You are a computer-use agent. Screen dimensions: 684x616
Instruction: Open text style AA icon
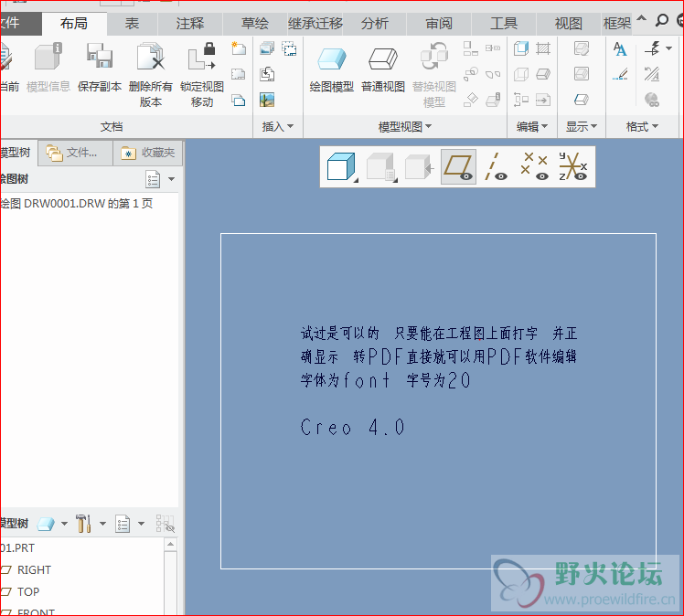tap(620, 48)
